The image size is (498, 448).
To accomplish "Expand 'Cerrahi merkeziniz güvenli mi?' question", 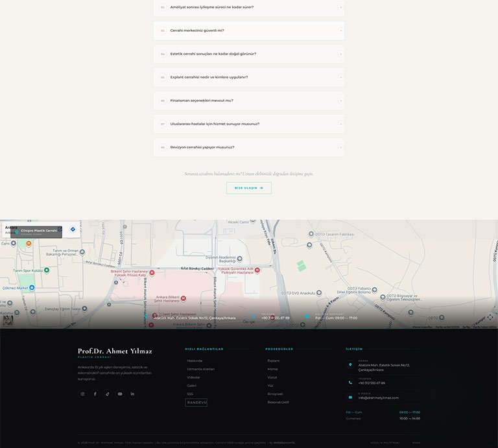I will (x=249, y=30).
